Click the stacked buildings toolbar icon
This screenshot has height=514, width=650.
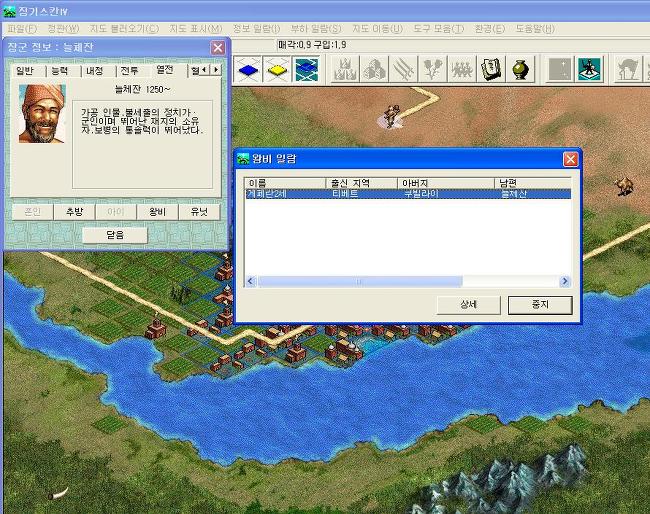374,69
